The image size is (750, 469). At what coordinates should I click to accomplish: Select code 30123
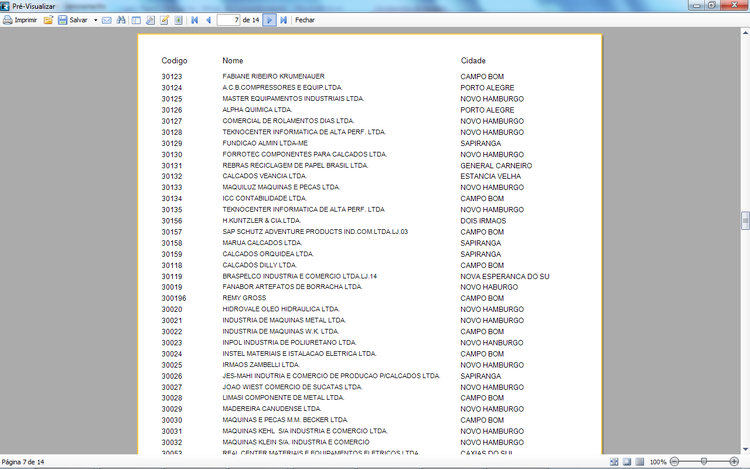[x=172, y=76]
